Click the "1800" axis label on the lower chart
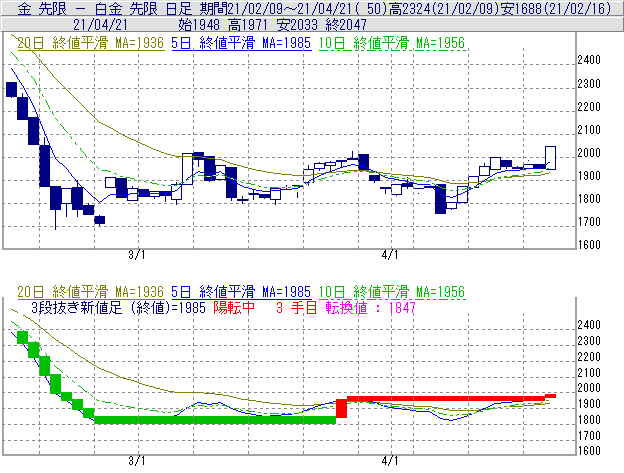Viewport: 624px width, 473px height. tap(589, 420)
